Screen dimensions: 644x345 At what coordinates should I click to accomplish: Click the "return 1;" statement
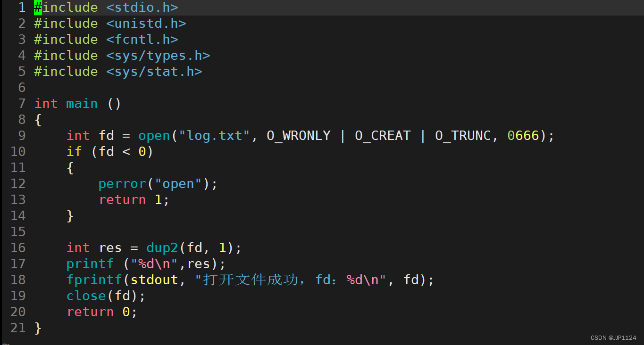click(x=134, y=200)
